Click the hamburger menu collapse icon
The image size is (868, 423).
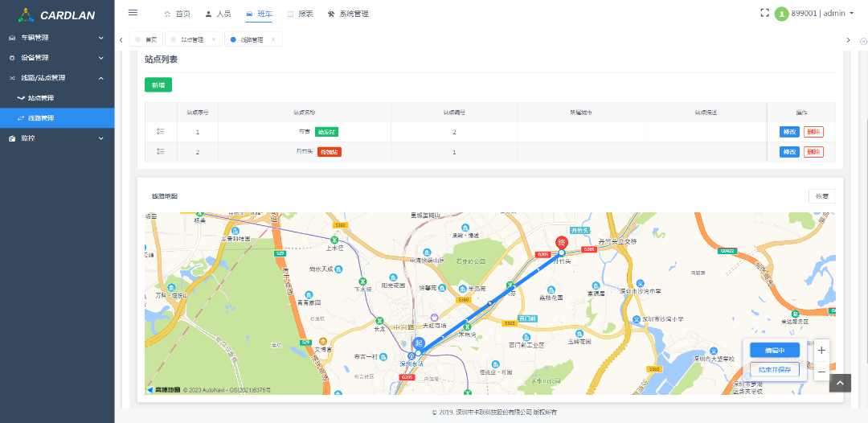click(x=133, y=13)
